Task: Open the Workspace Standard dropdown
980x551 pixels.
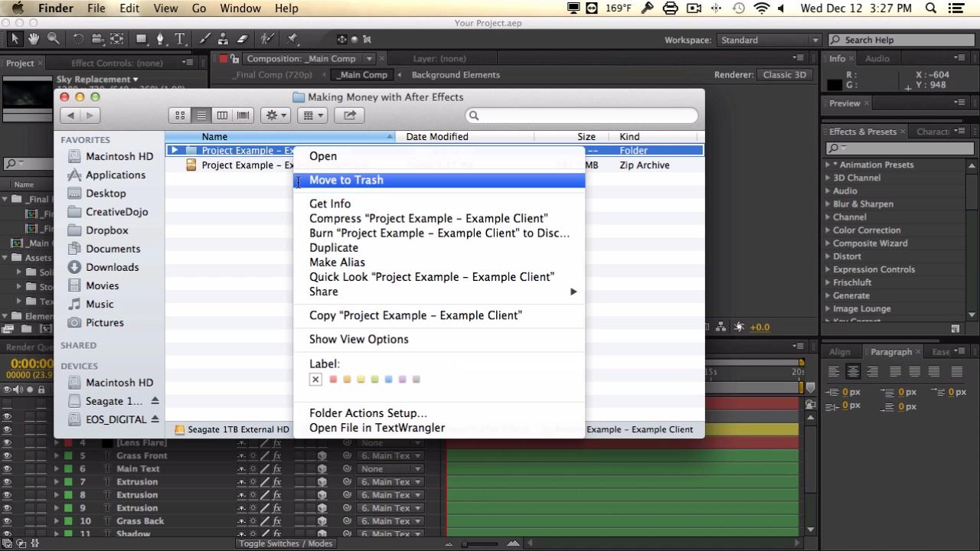Action: (x=769, y=40)
